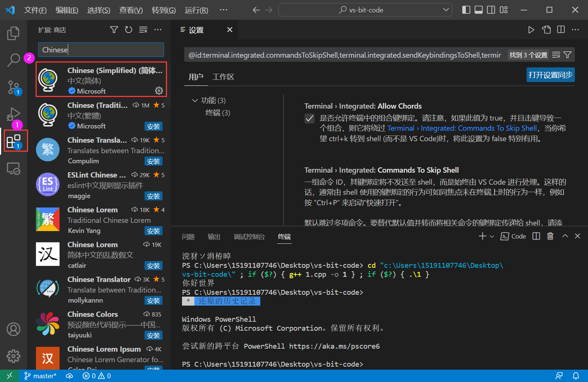Click the settings search query field
Viewport: 588px width, 382px height.
click(345, 55)
